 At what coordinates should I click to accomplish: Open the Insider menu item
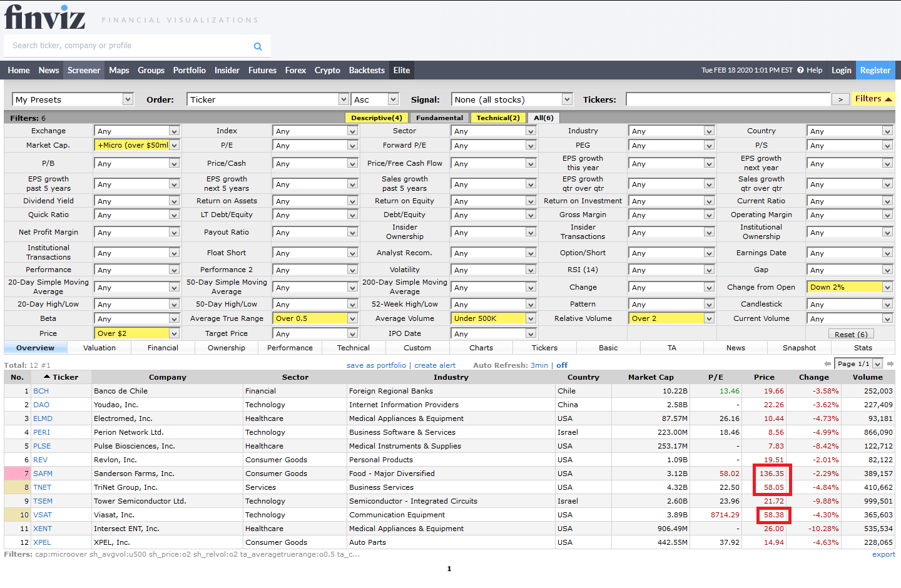click(x=227, y=70)
